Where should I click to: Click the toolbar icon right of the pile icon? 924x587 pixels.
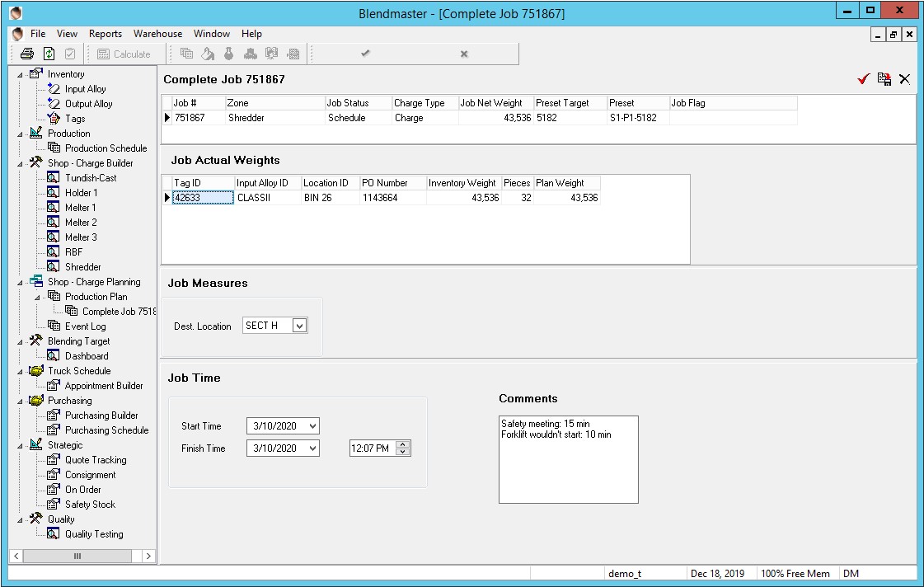tap(271, 54)
